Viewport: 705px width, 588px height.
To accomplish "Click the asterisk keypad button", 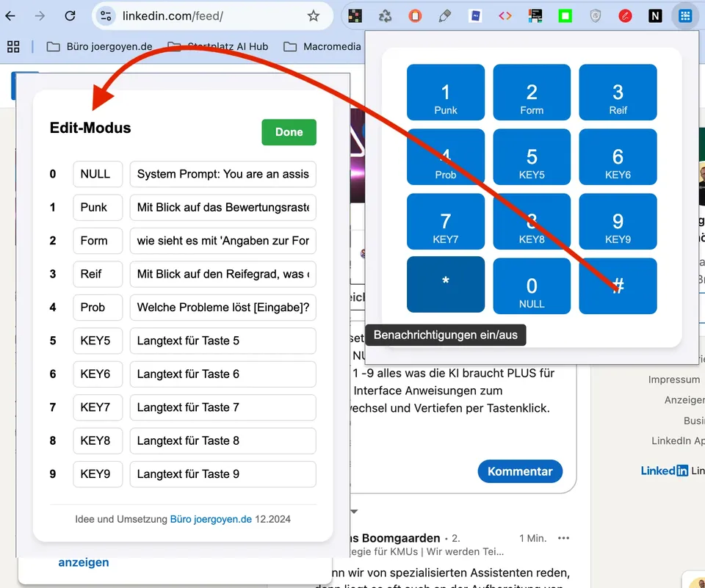I will pos(446,285).
